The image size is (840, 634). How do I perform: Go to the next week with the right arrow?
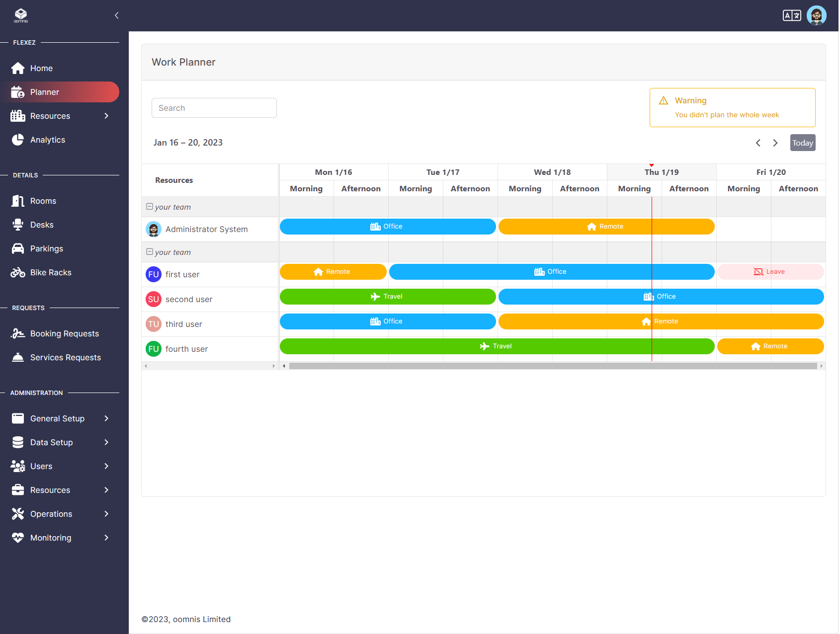(x=775, y=143)
